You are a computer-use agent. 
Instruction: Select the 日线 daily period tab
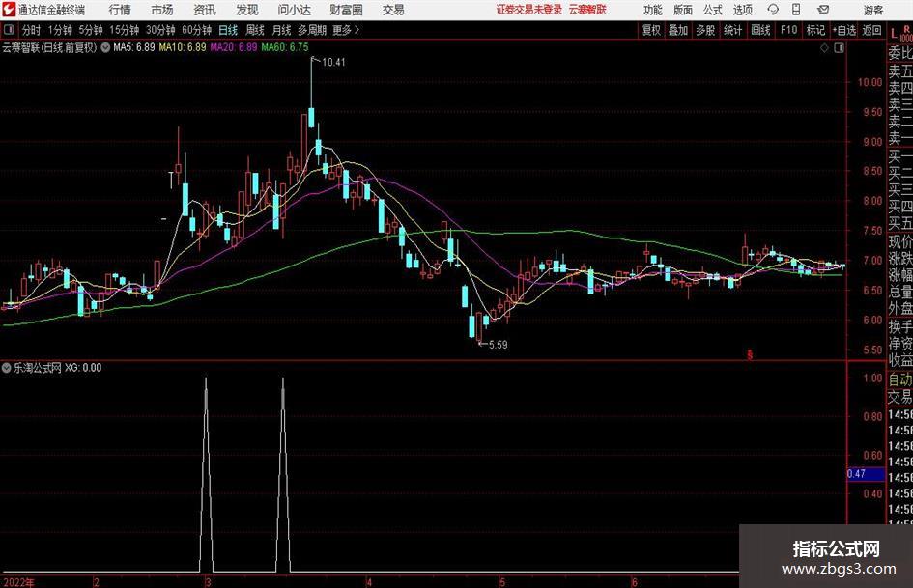[228, 30]
